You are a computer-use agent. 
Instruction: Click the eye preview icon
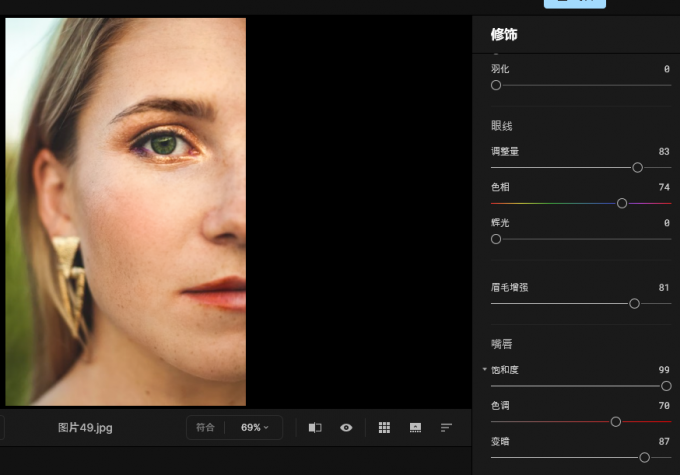tap(346, 427)
